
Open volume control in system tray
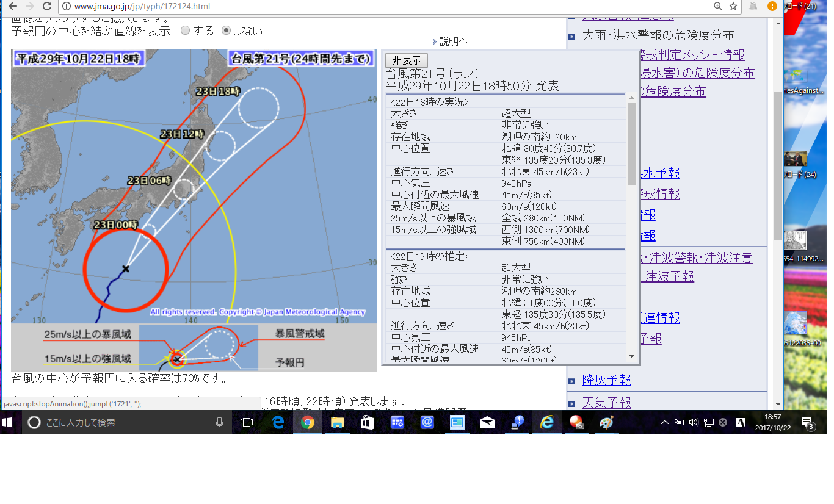click(694, 422)
